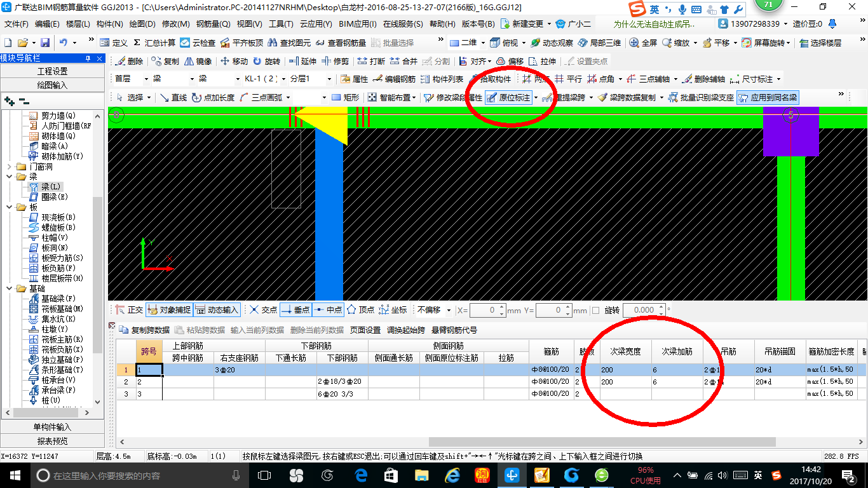This screenshot has height=488, width=868.
Task: Click 平行 parallel axis tool
Action: point(568,79)
